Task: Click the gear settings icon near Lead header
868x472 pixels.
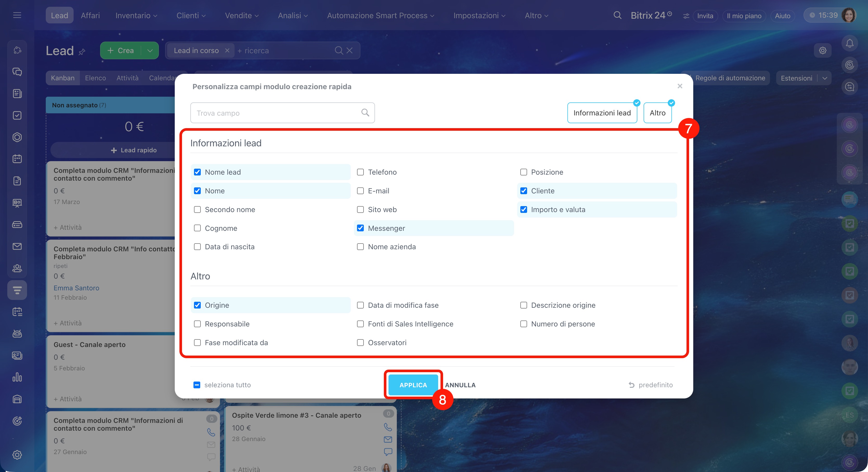Action: pos(822,50)
